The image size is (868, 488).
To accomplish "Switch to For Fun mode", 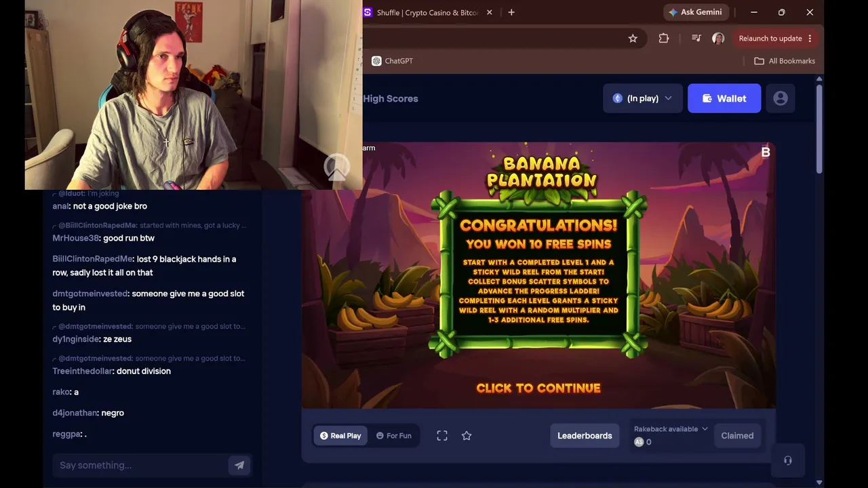I will 394,436.
